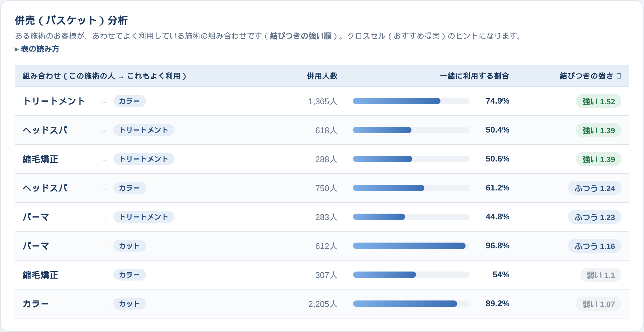Select カラー chip in 750人 row
The image size is (644, 332).
coord(129,188)
